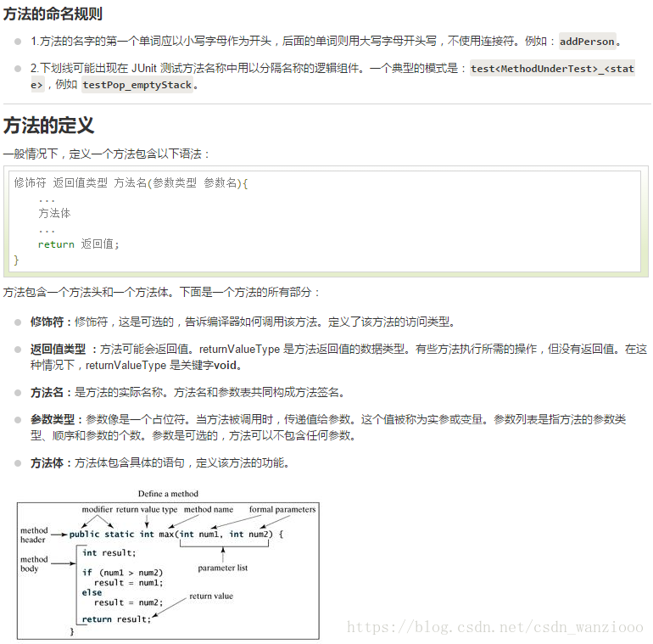Click the diagram label parameter list
Screen dimensions: 653x644
tap(223, 568)
